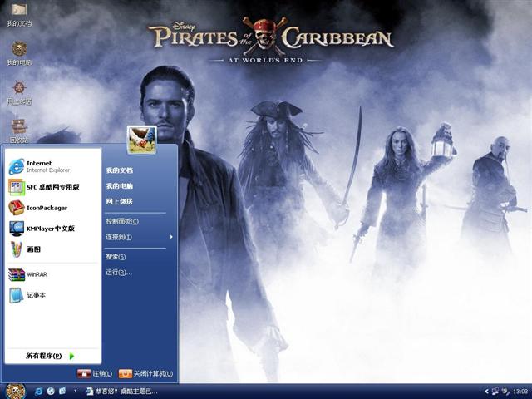The height and width of the screenshot is (399, 532).
Task: Click the network tray icon
Action: click(x=495, y=392)
